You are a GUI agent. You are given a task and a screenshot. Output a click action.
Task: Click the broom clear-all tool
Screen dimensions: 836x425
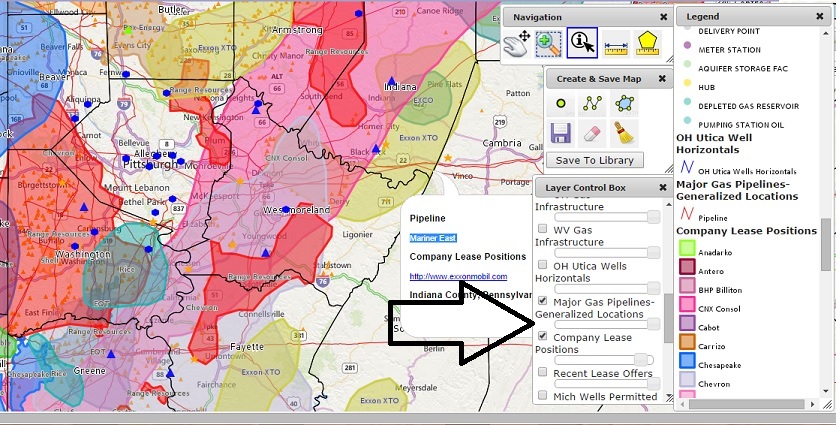(625, 133)
